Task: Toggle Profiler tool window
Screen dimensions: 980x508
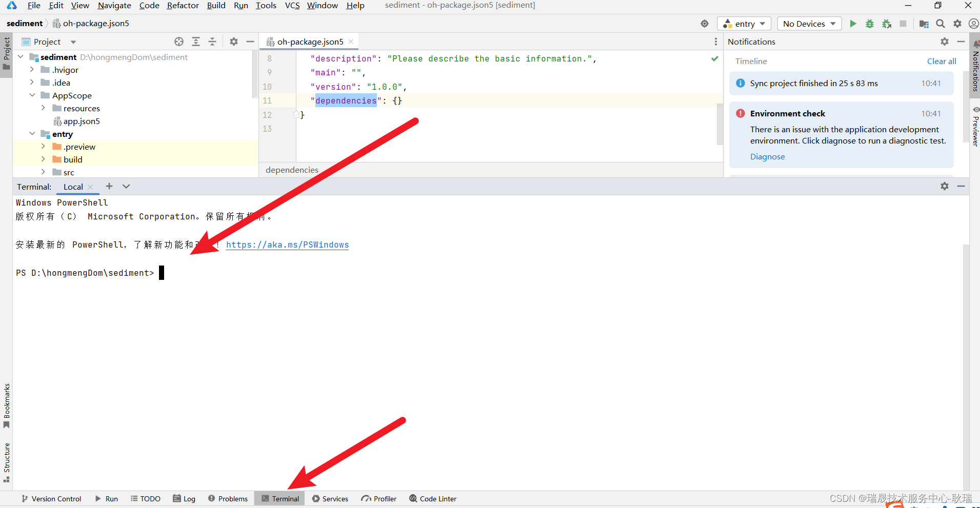Action: [379, 499]
